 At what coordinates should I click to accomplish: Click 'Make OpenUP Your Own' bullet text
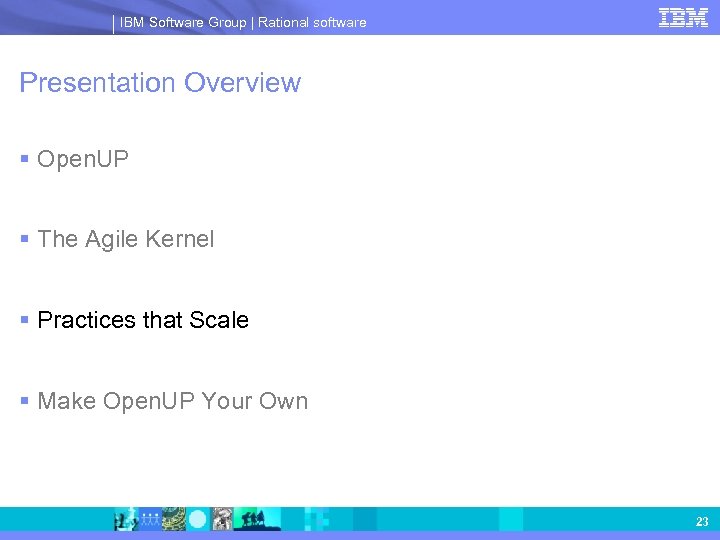click(x=173, y=401)
